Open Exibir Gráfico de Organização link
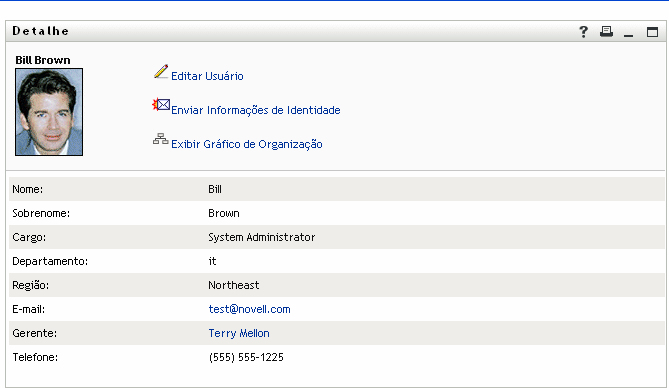This screenshot has width=669, height=388. (247, 144)
